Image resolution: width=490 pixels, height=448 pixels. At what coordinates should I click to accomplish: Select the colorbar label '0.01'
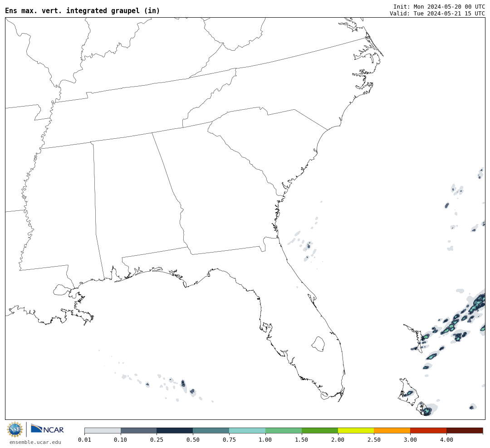tap(84, 440)
